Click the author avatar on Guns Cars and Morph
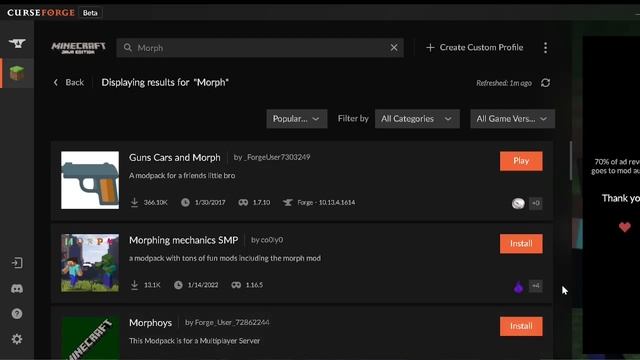640x360 pixels. (518, 203)
